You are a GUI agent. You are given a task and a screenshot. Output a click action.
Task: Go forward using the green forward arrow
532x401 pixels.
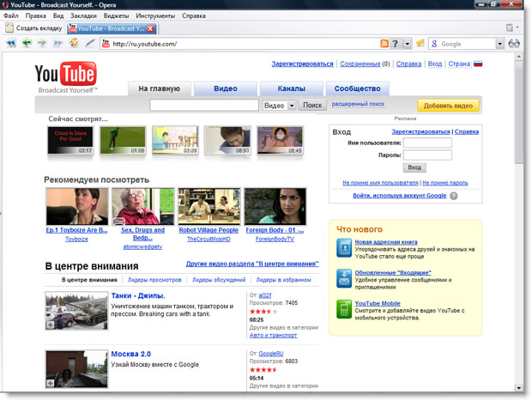coord(42,43)
